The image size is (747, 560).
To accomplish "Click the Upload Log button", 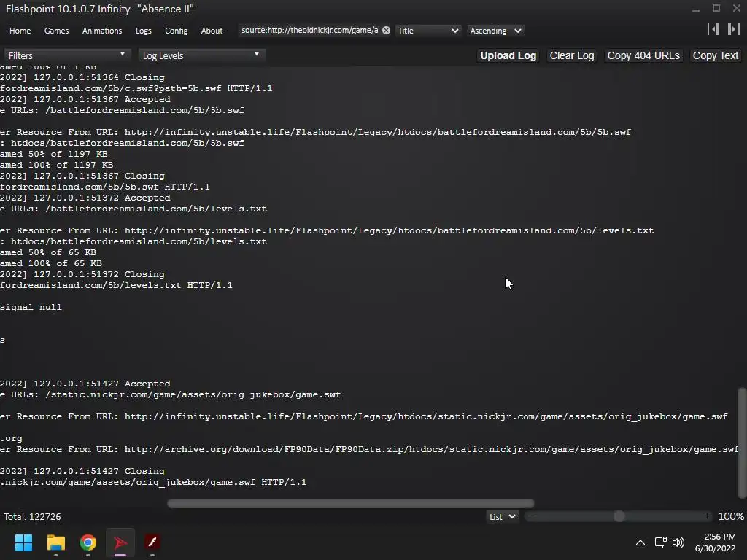I will pyautogui.click(x=508, y=55).
